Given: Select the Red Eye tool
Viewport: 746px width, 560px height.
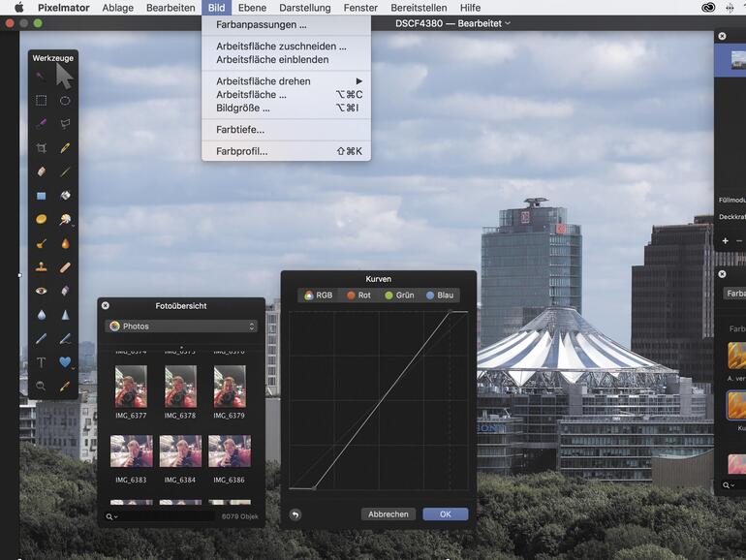Looking at the screenshot, I should [x=42, y=291].
